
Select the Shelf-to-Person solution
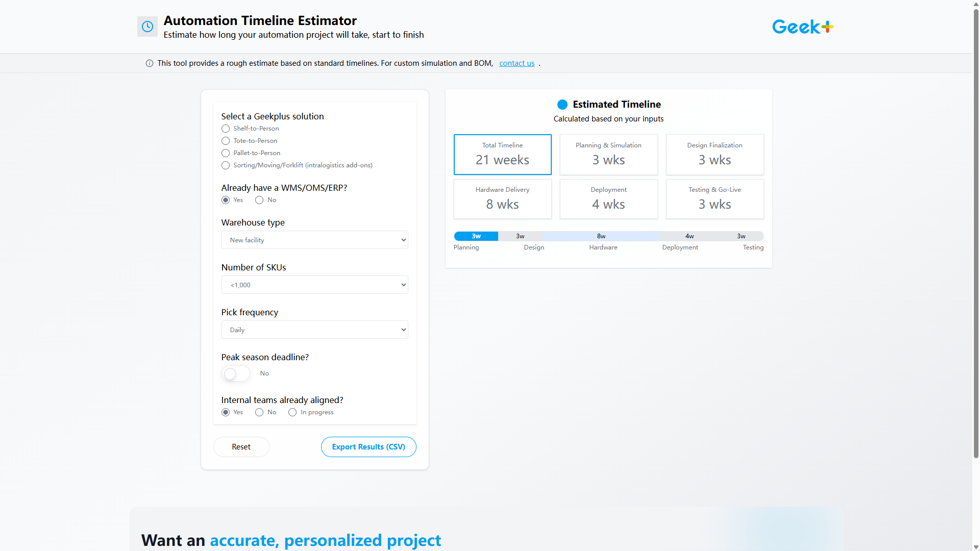coord(225,129)
